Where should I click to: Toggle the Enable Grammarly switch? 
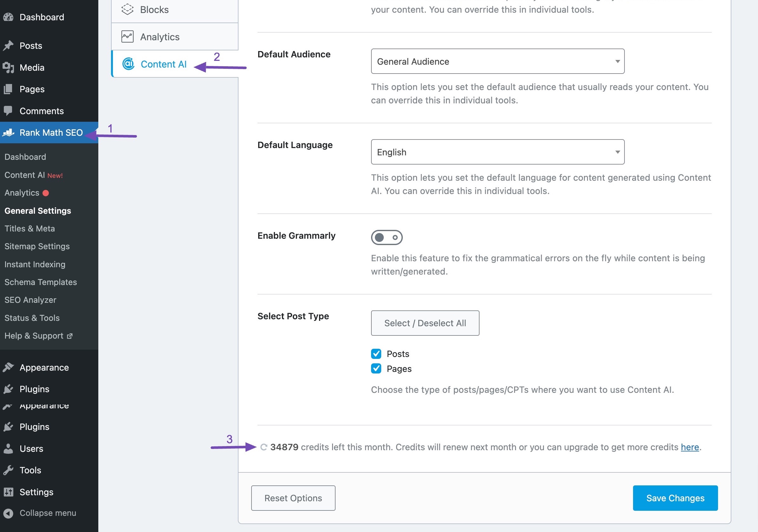387,237
